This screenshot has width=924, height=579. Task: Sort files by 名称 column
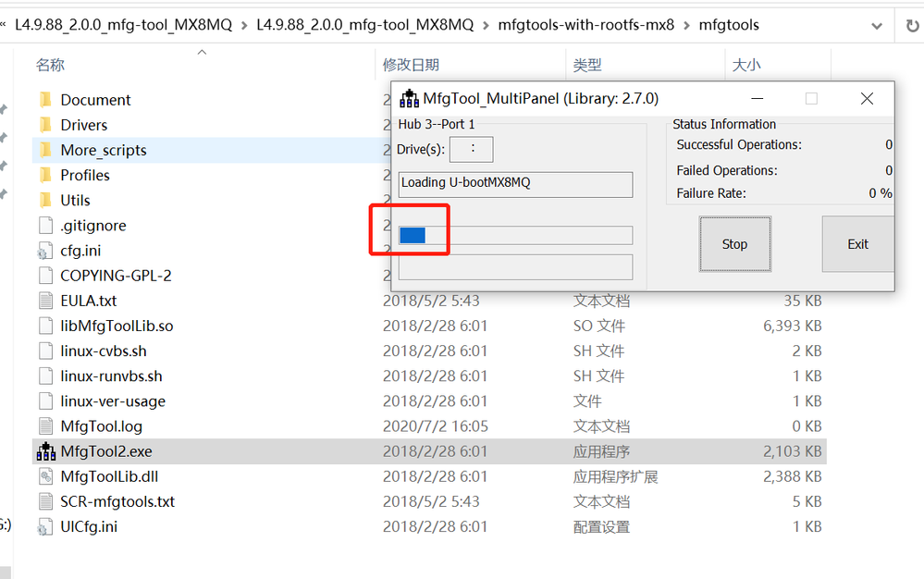point(50,65)
